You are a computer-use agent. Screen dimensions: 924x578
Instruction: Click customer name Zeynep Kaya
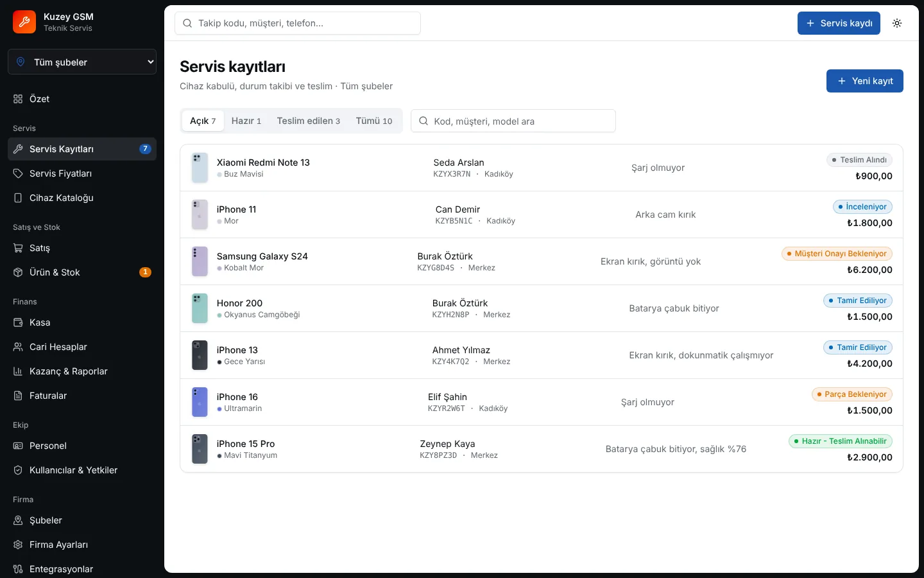(447, 444)
